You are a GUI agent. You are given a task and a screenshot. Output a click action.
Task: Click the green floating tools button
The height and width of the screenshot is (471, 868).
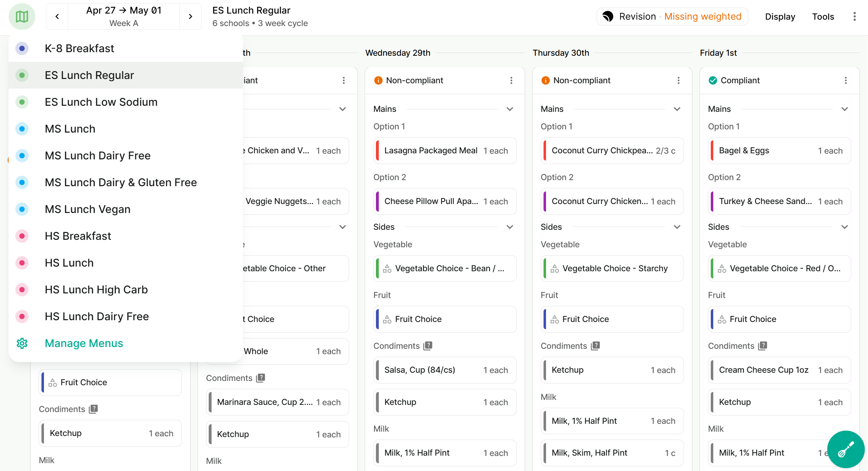pyautogui.click(x=845, y=449)
